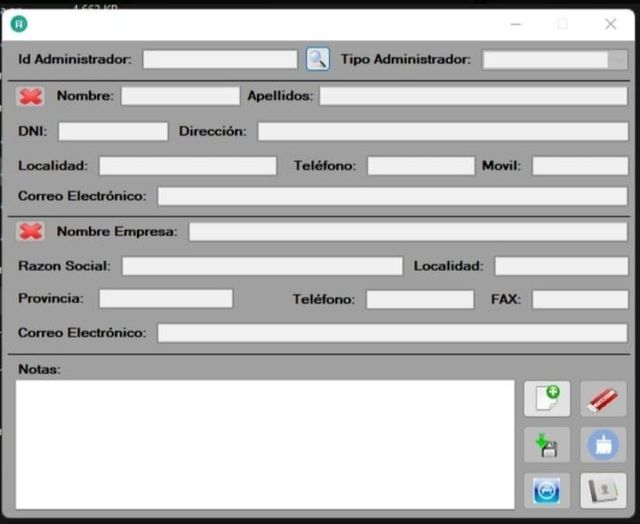Focus the Id Administrador input field

pos(220,60)
